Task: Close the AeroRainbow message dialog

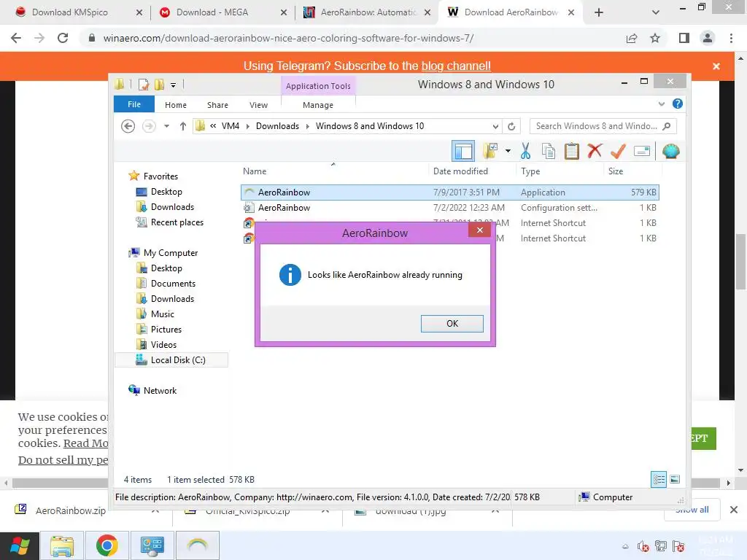Action: [480, 230]
